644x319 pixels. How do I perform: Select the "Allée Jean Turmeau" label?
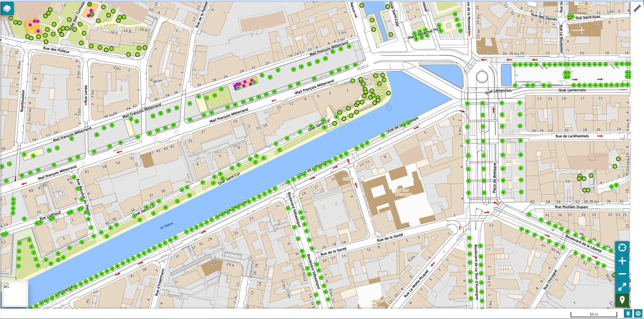click(x=77, y=16)
